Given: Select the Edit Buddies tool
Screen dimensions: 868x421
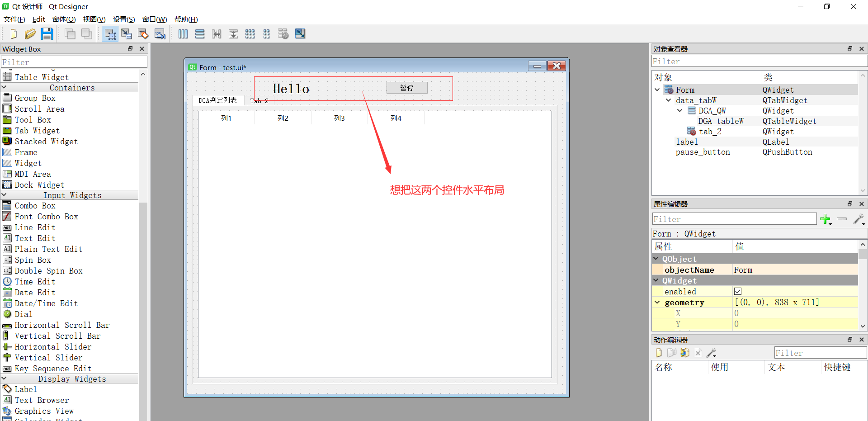Looking at the screenshot, I should (x=143, y=33).
